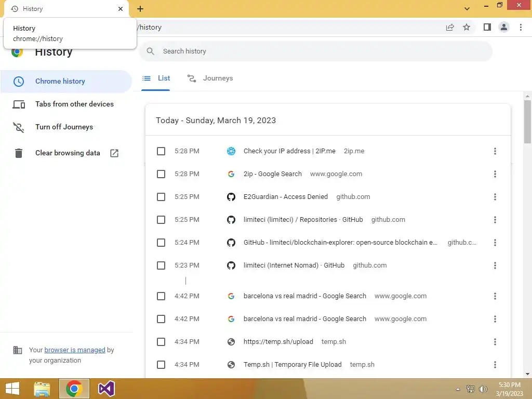The width and height of the screenshot is (532, 399).
Task: Check the box for Check your IP address entry
Action: pyautogui.click(x=161, y=151)
